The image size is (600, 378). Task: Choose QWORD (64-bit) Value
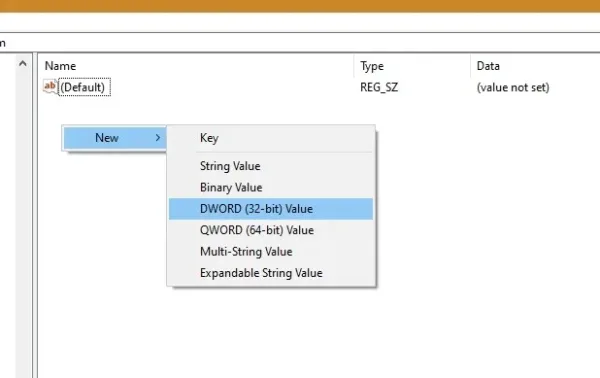pyautogui.click(x=271, y=230)
